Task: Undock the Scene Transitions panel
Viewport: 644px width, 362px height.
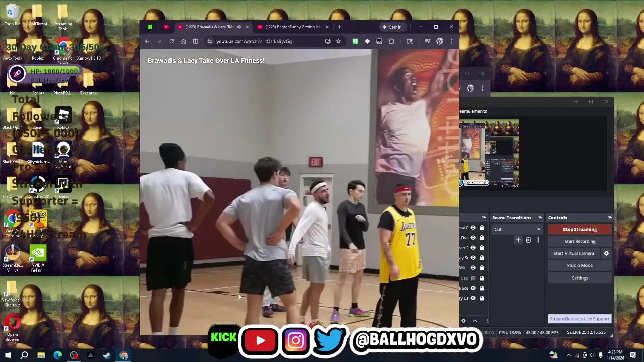Action: (540, 218)
